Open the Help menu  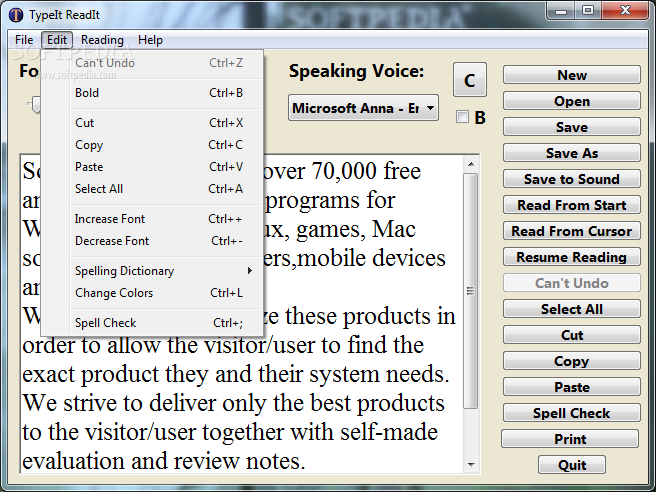tap(150, 40)
